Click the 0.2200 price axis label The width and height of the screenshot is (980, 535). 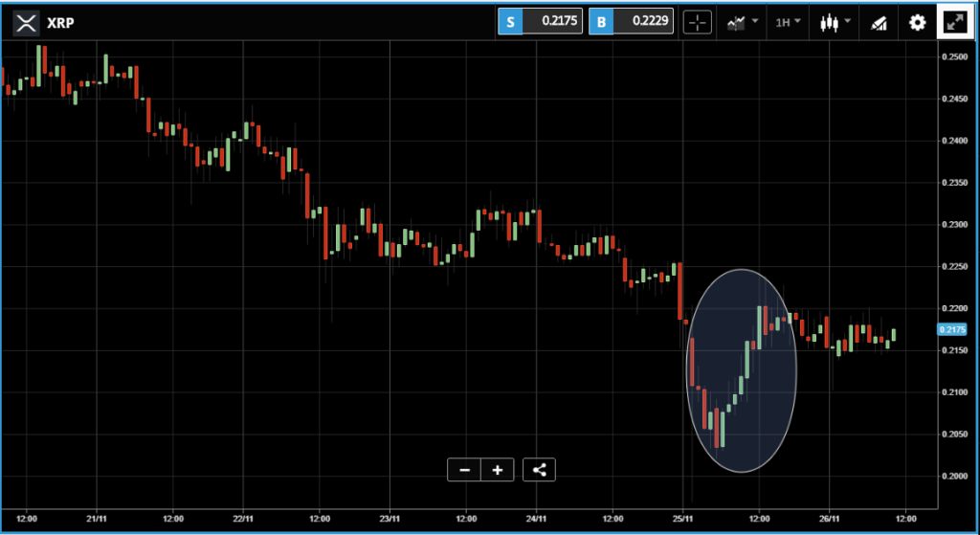click(x=953, y=308)
